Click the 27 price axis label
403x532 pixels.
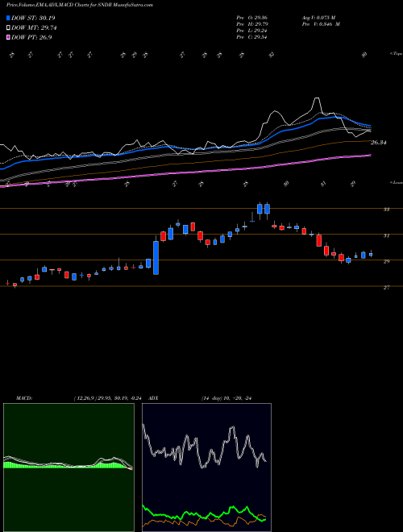point(386,288)
